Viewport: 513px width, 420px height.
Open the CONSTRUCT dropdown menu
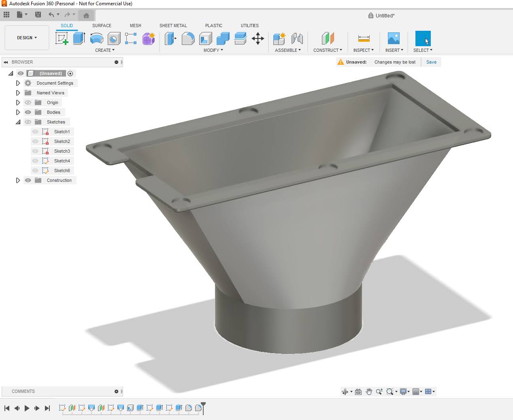pos(328,50)
